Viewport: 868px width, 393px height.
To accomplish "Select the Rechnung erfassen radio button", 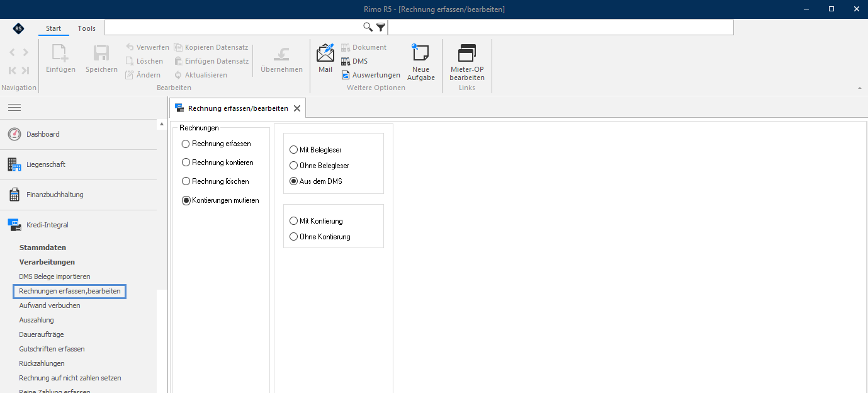I will [x=186, y=144].
